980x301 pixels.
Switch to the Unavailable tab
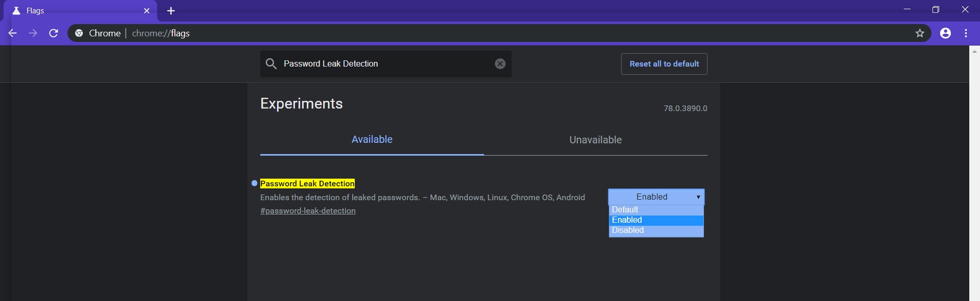coord(595,140)
